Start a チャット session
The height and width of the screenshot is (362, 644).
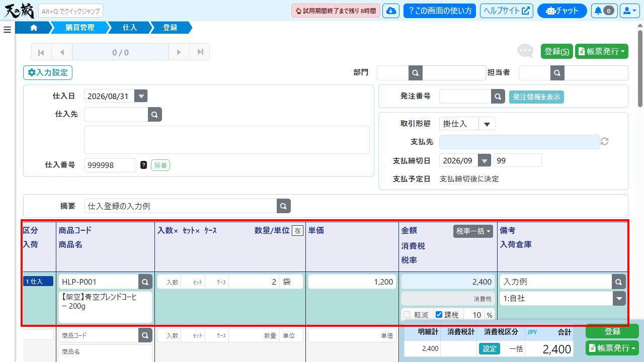[x=562, y=11]
